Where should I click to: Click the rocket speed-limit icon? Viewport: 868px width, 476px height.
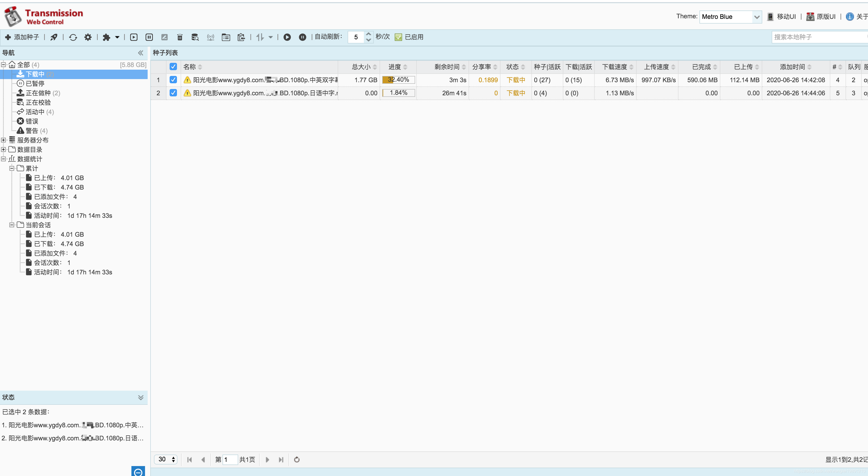54,37
